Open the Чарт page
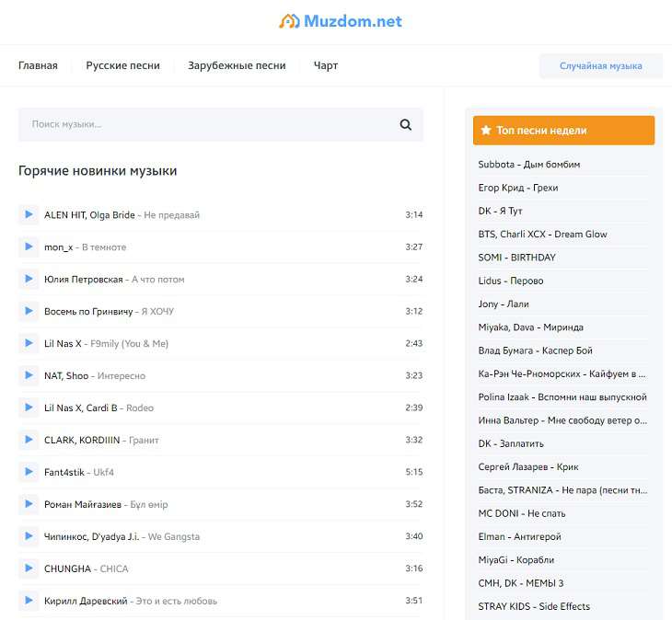The image size is (672, 620). 326,66
